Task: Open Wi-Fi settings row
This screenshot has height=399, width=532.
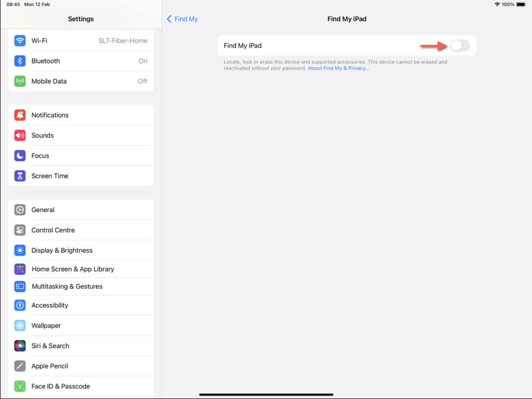Action: tap(81, 41)
